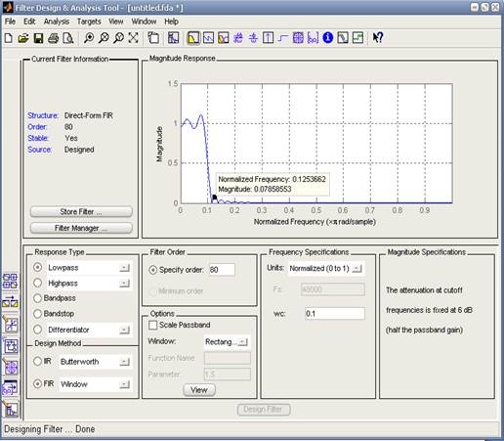Viewport: 504px width, 441px height.
Task: Open the Pole/Zero editor sidebar icon
Action: point(11,368)
